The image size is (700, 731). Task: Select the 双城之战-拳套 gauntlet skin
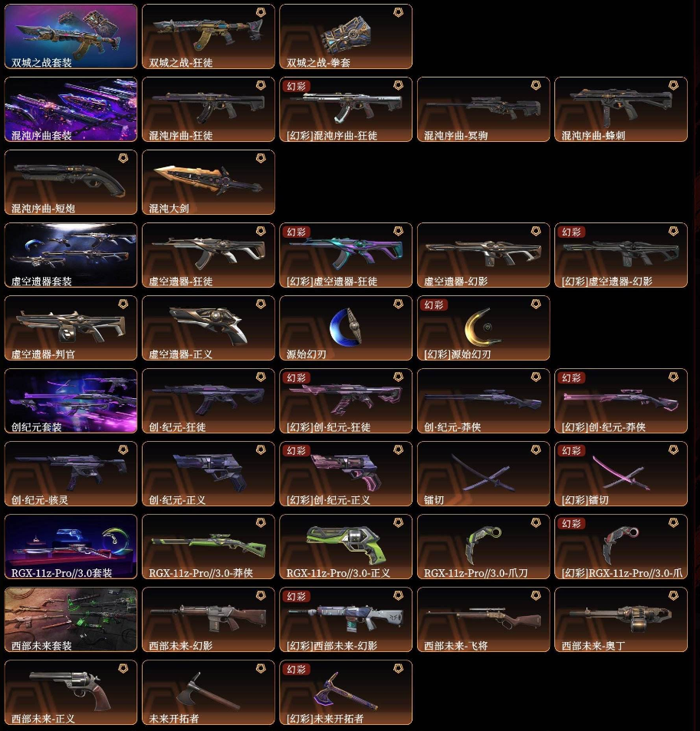pos(346,36)
